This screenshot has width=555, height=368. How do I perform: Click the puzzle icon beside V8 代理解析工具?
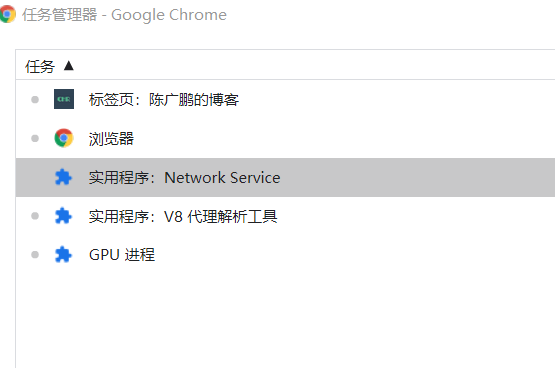pyautogui.click(x=63, y=216)
